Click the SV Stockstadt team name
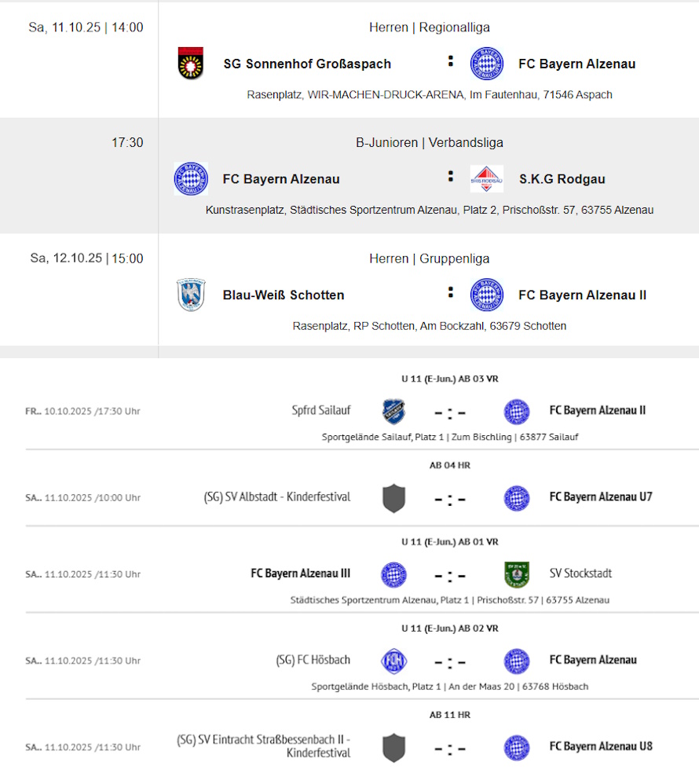The image size is (699, 784). (580, 573)
